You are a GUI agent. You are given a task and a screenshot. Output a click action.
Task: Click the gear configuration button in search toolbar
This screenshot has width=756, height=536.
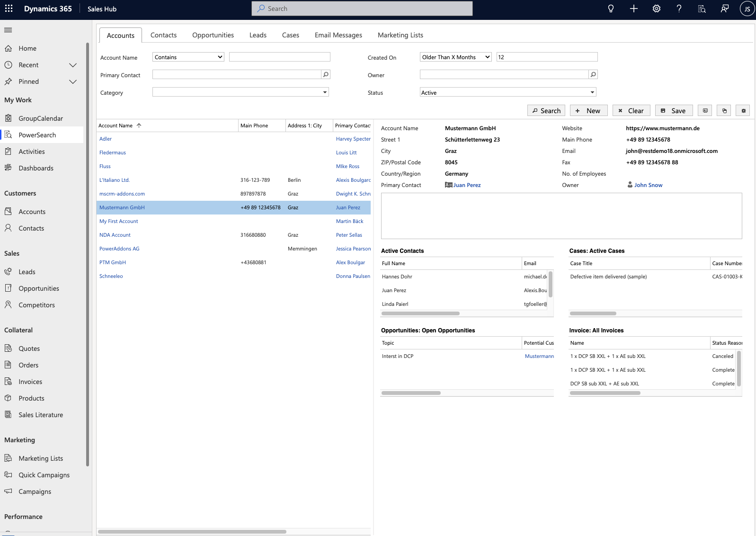pos(743,110)
